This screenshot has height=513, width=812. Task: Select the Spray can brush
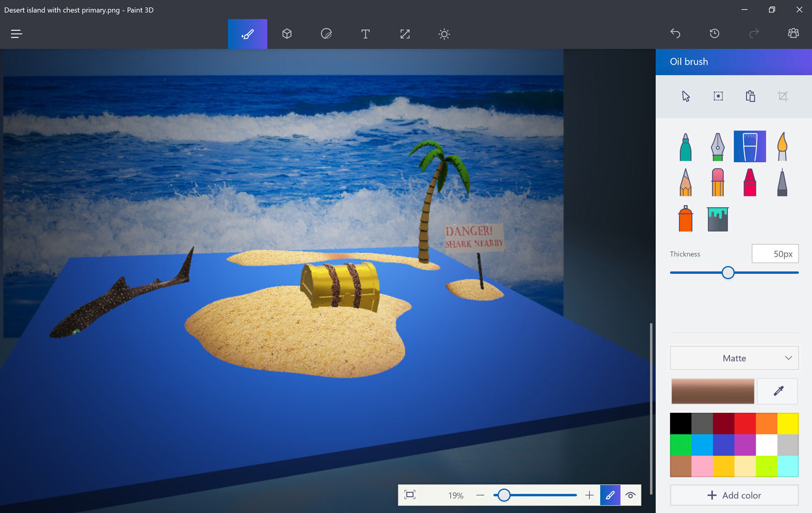point(685,219)
